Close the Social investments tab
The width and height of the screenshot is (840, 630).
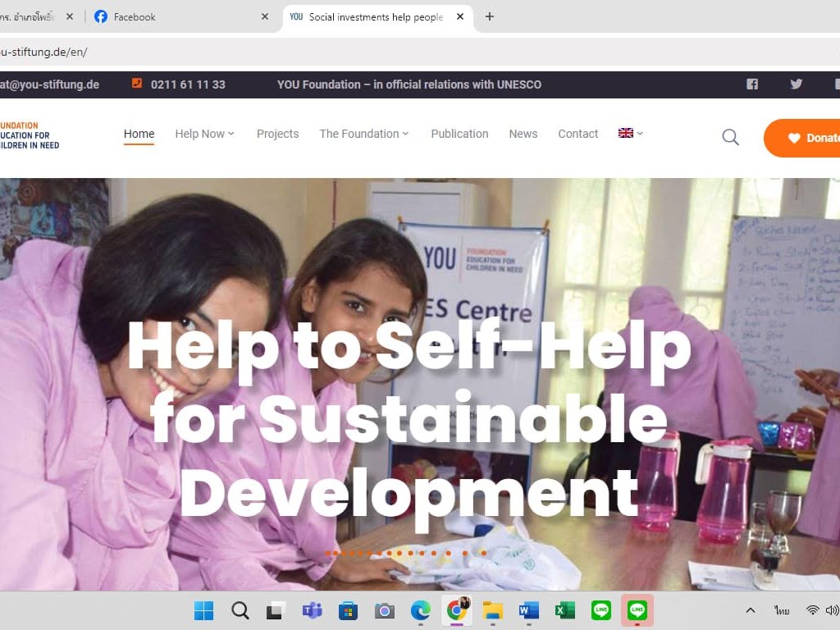(459, 16)
